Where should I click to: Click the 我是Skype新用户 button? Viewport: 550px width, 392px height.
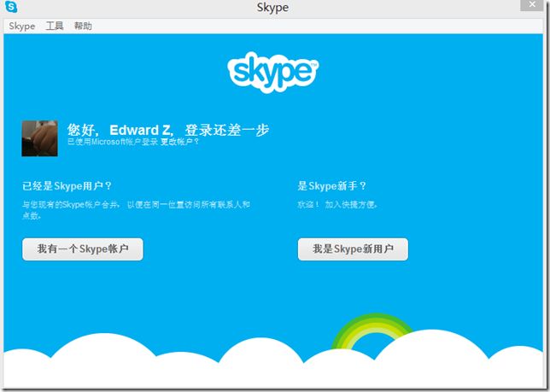(x=353, y=249)
